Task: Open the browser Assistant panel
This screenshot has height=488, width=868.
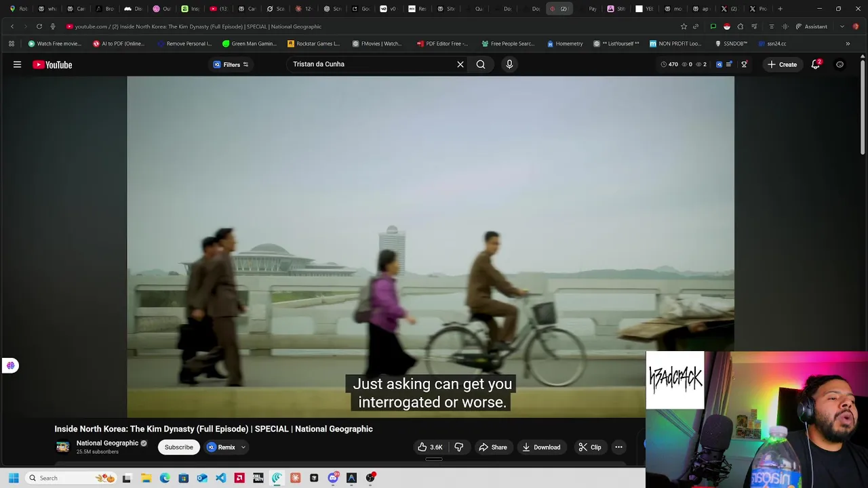Action: (x=811, y=26)
